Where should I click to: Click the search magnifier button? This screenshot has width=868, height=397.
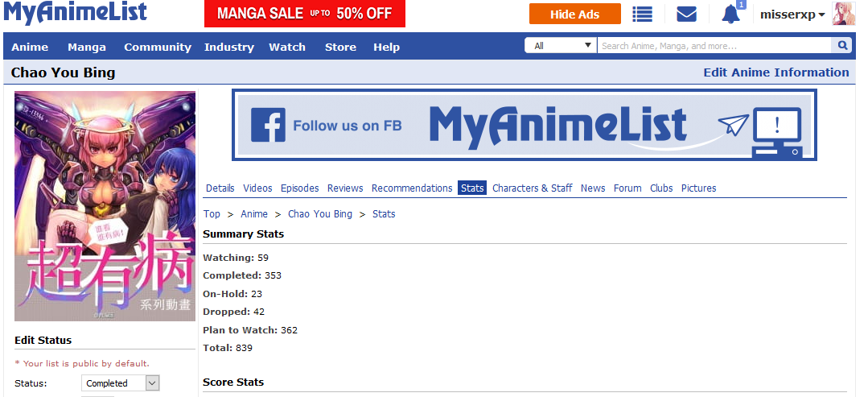pos(843,46)
